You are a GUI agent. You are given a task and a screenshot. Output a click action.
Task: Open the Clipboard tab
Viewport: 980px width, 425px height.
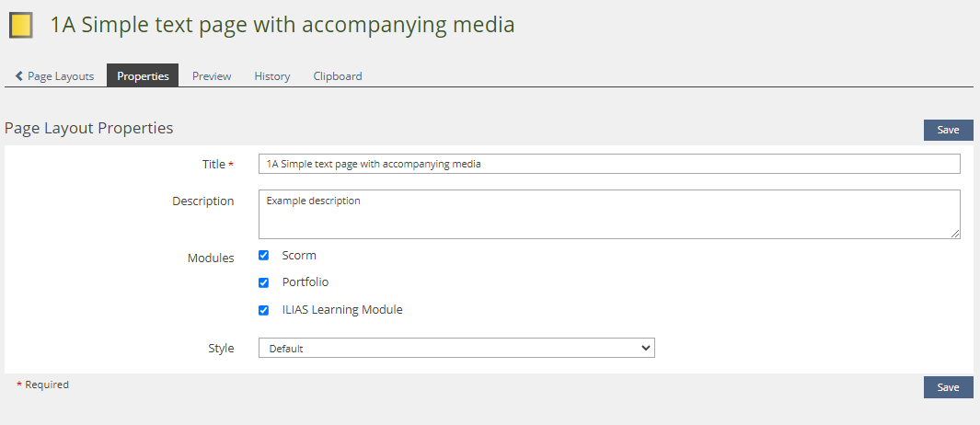(x=338, y=76)
